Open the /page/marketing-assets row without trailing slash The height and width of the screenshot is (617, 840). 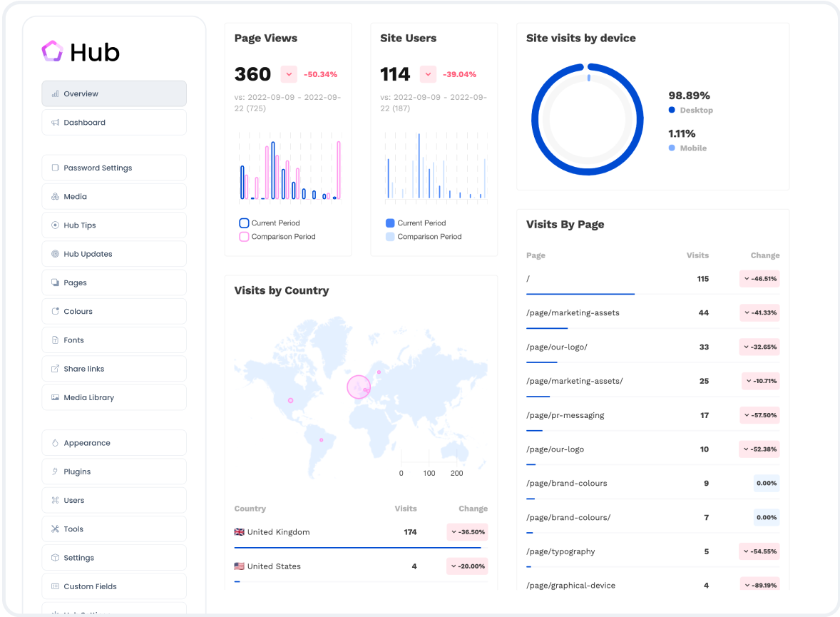point(652,313)
